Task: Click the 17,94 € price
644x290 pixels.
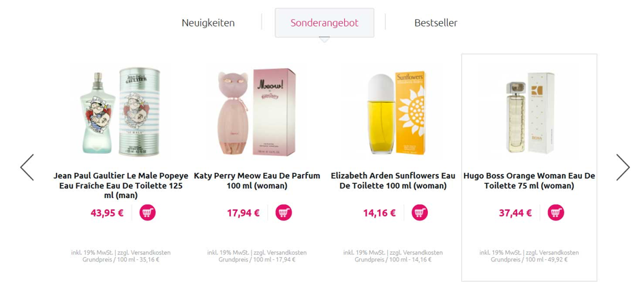Action: point(243,213)
